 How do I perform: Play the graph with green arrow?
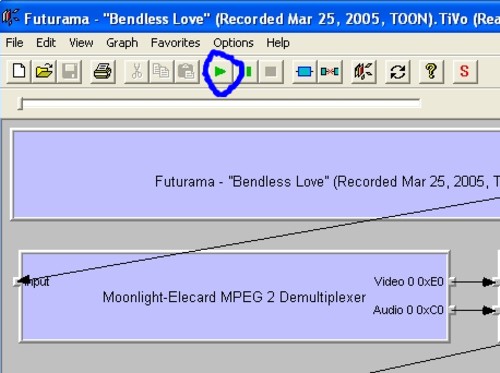pos(220,71)
